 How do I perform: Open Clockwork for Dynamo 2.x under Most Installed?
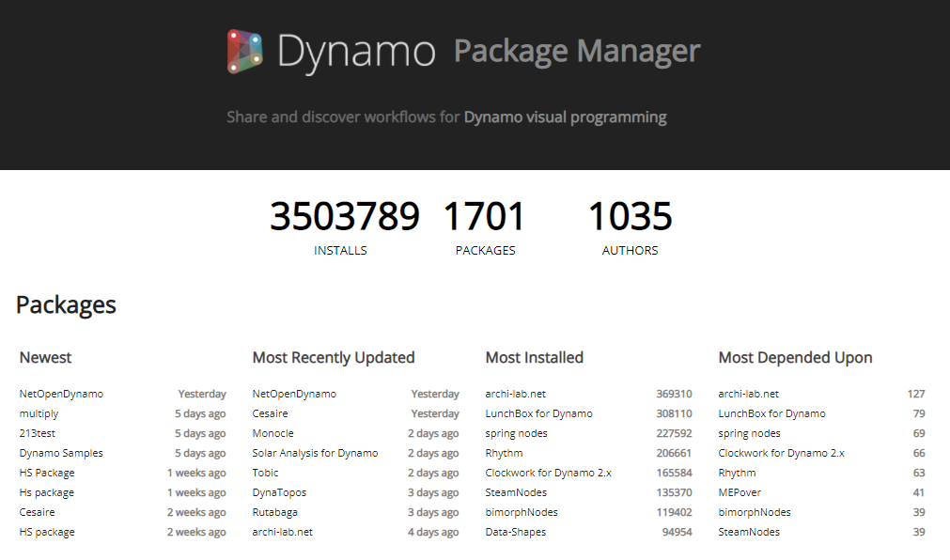[549, 473]
